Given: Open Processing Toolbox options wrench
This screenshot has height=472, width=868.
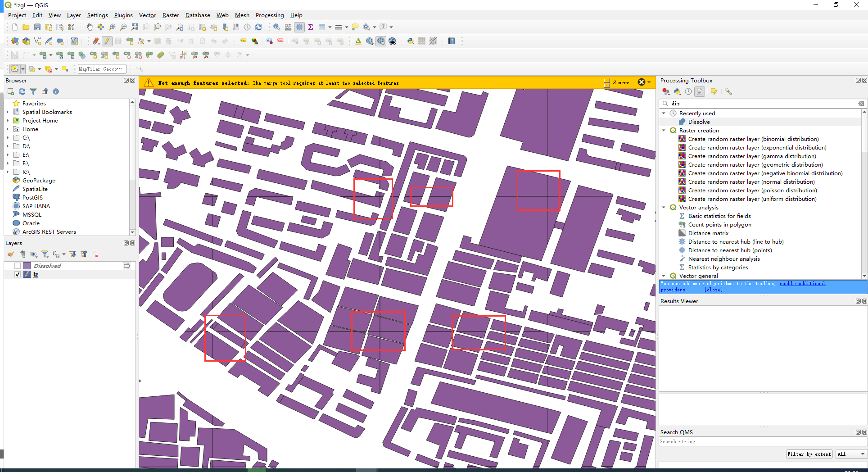Looking at the screenshot, I should coord(728,91).
